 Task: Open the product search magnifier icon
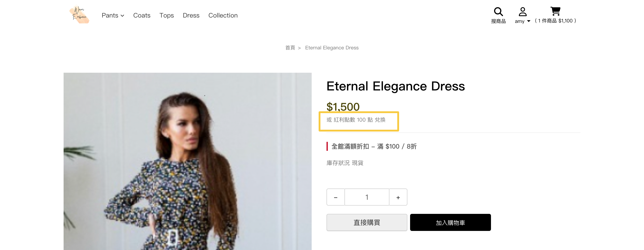click(x=498, y=12)
